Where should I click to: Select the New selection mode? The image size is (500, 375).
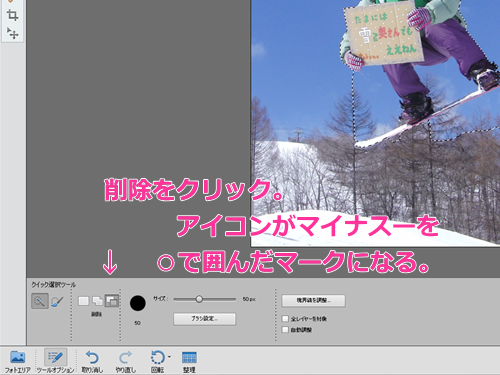tap(84, 301)
